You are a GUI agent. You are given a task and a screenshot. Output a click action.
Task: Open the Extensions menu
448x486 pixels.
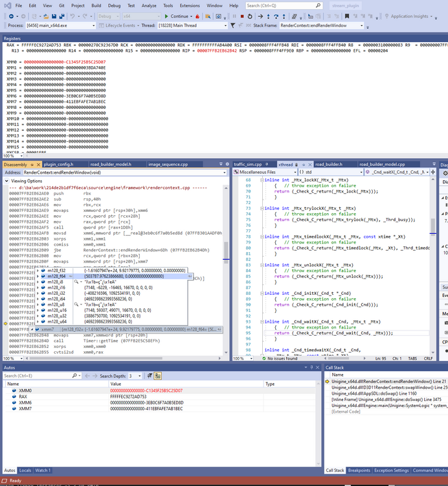190,5
